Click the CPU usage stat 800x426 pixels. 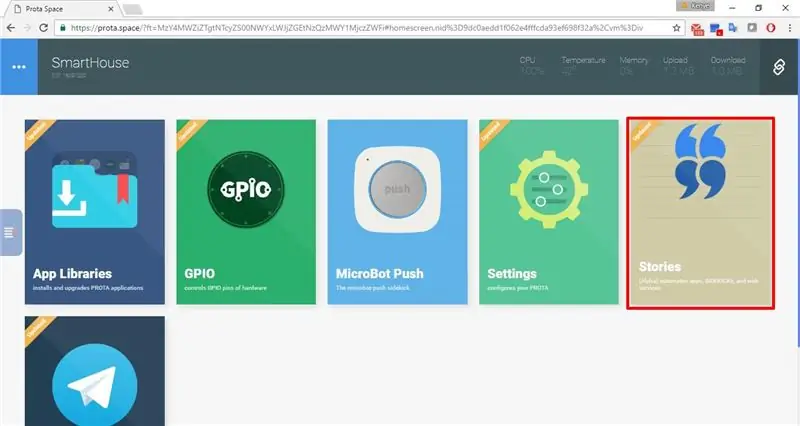(x=531, y=65)
